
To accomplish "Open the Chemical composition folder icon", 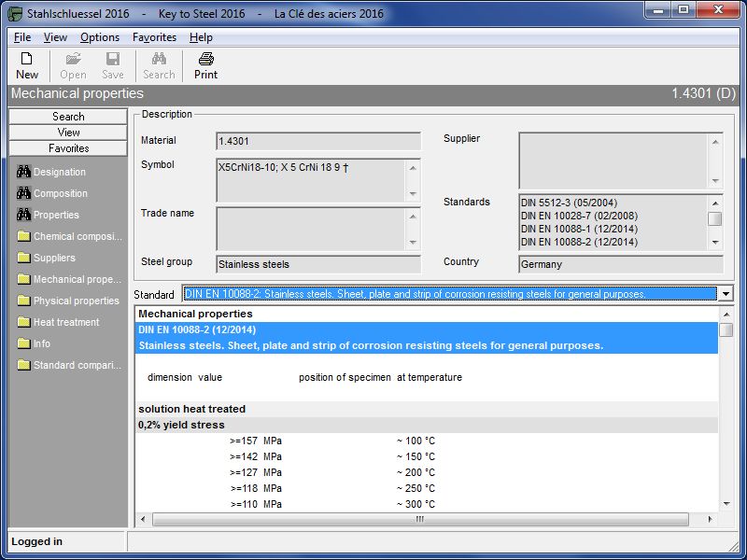I will coord(24,236).
